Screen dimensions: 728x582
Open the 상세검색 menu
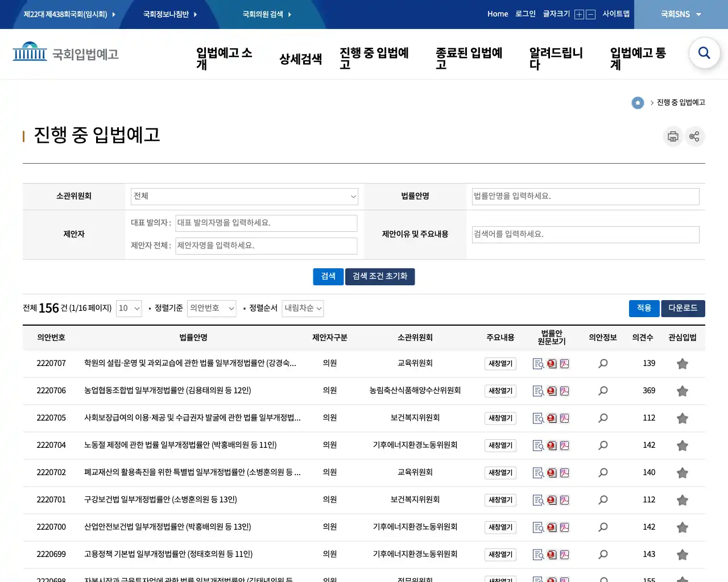(x=300, y=59)
